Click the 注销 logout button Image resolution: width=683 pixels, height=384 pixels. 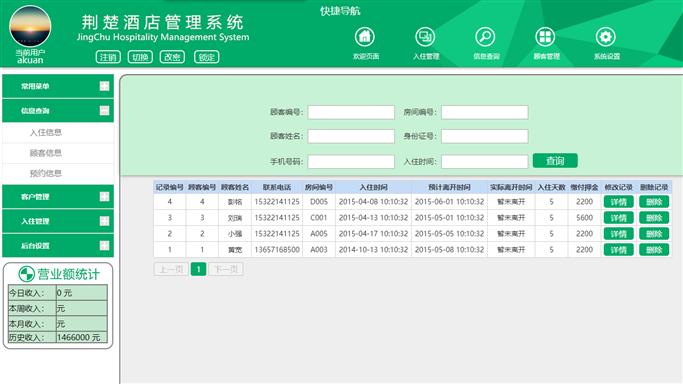[x=108, y=57]
